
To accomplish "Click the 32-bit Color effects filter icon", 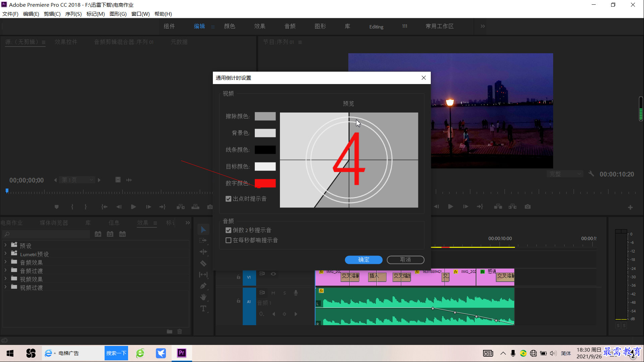I will (x=110, y=234).
